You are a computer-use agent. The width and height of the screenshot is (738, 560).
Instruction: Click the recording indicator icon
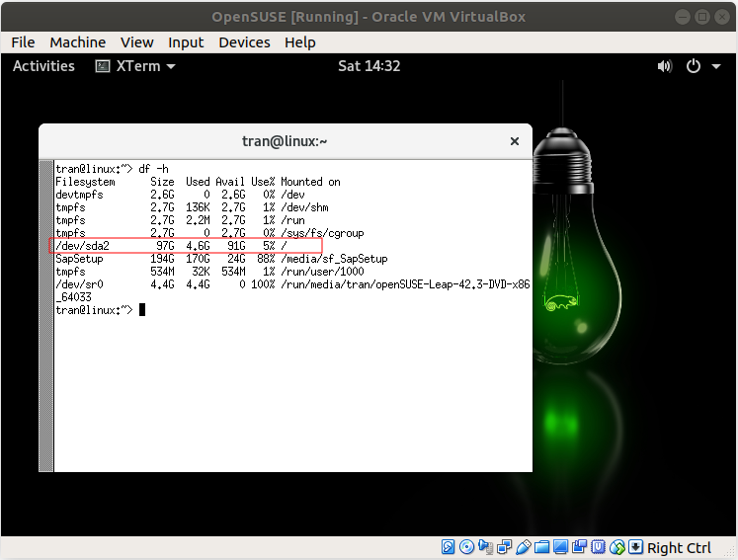[579, 547]
